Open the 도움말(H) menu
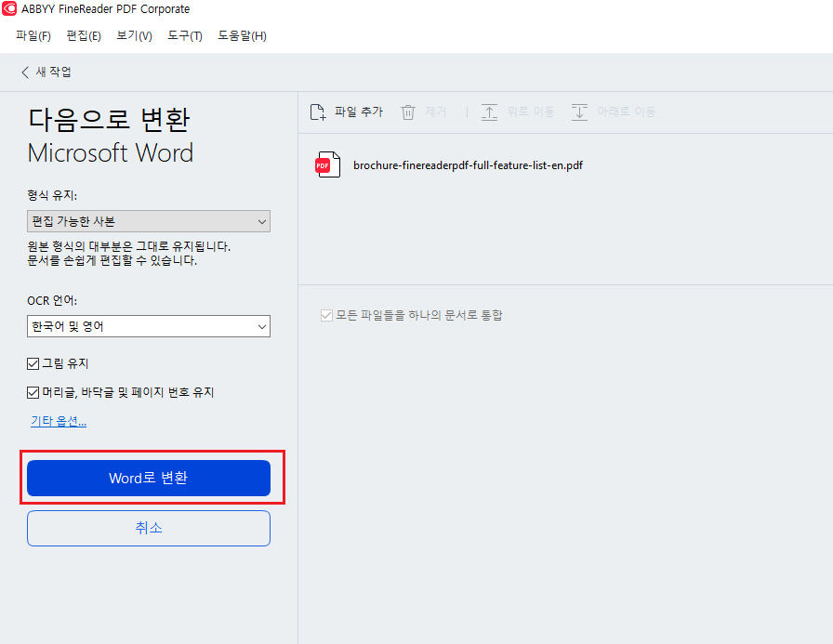 [243, 35]
